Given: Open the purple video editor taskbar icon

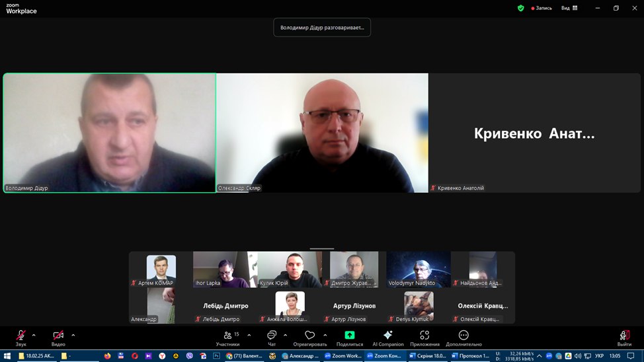Looking at the screenshot, I should (148, 356).
